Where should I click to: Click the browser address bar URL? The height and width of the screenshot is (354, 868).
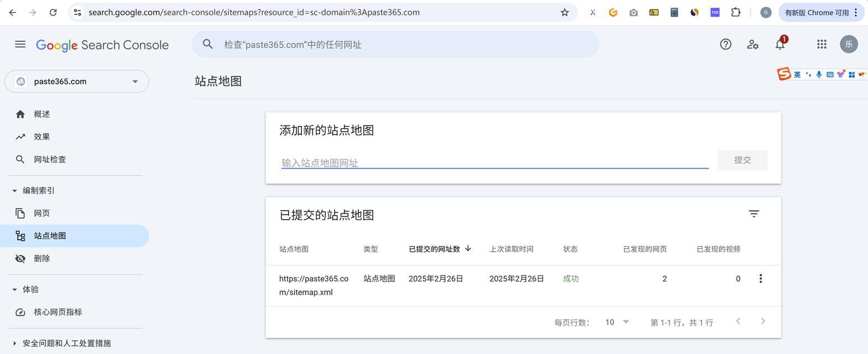(x=254, y=12)
